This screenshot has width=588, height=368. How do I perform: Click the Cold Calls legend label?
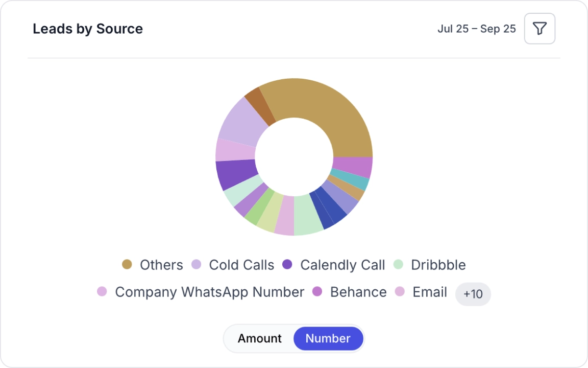241,265
